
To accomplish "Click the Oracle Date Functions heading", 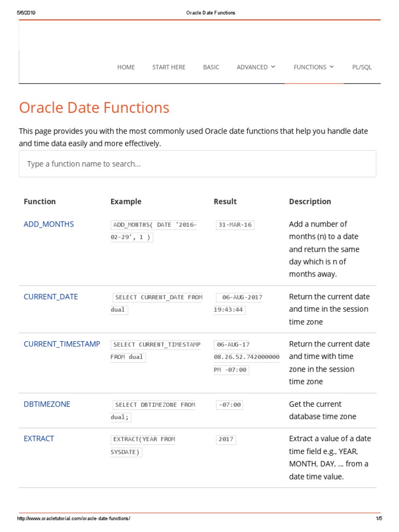I will [94, 108].
